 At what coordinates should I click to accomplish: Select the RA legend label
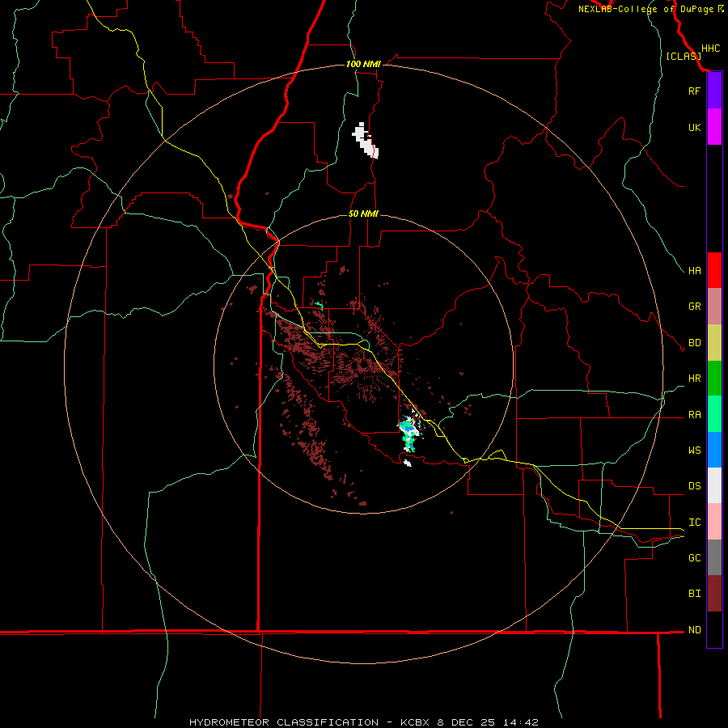694,414
